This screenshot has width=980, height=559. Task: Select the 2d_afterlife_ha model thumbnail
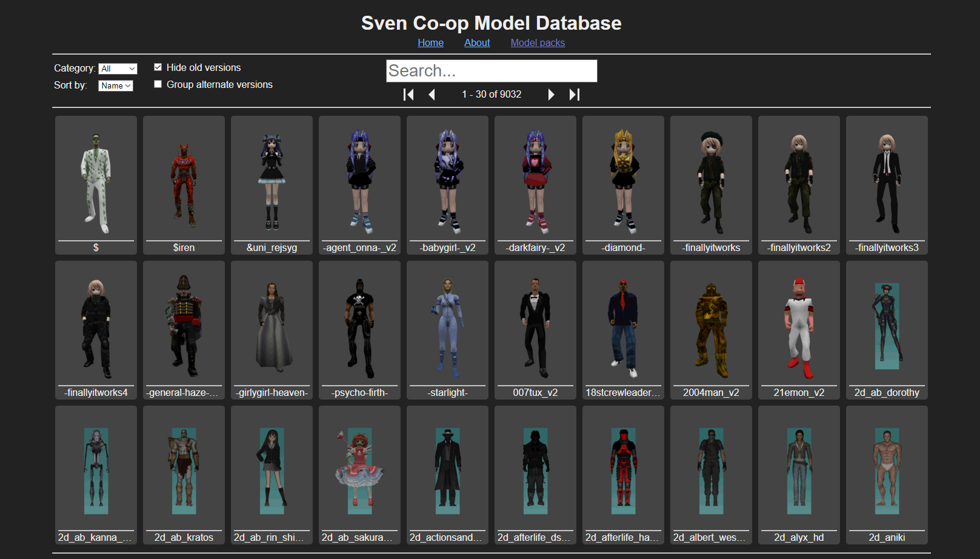pyautogui.click(x=623, y=475)
